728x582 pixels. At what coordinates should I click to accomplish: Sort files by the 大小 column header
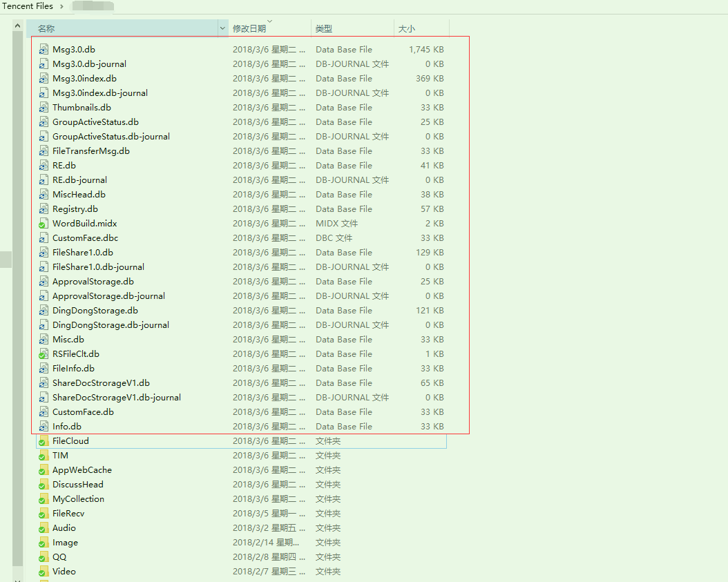coord(405,28)
